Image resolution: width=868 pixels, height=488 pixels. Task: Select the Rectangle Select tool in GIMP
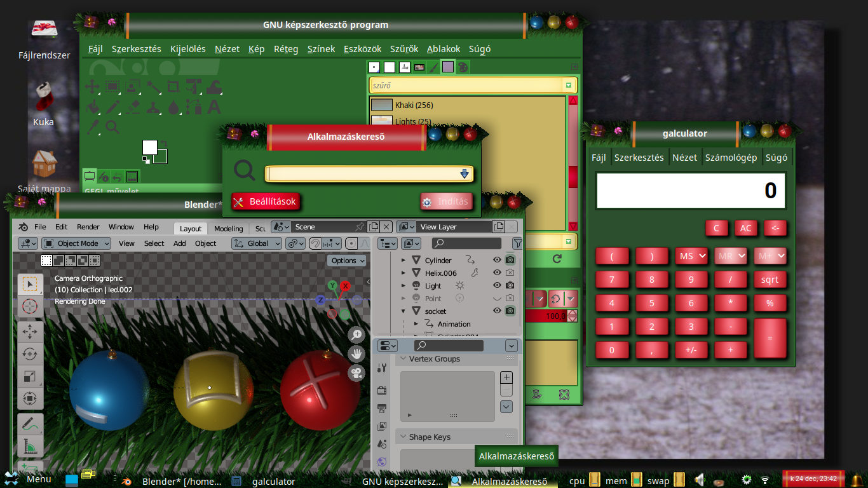pos(112,86)
